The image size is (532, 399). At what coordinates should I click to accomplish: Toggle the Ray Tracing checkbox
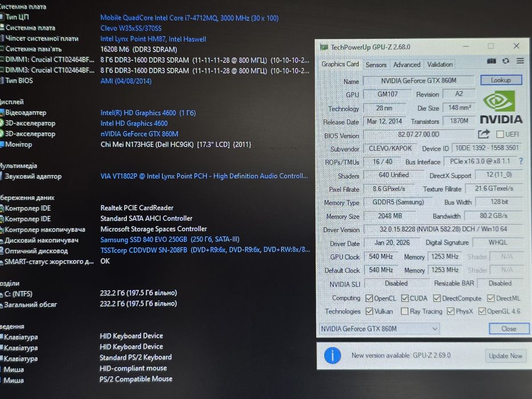click(404, 311)
